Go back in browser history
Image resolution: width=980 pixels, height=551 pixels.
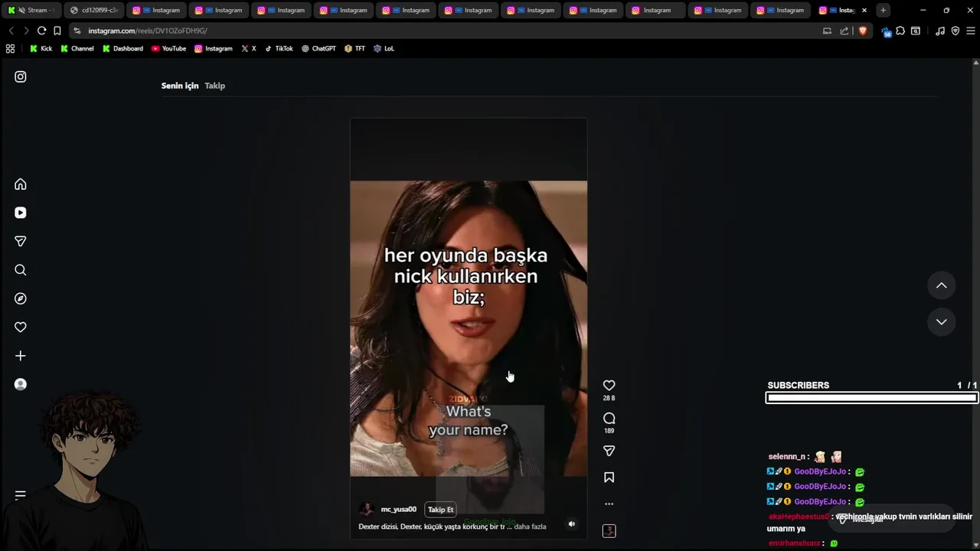[11, 31]
